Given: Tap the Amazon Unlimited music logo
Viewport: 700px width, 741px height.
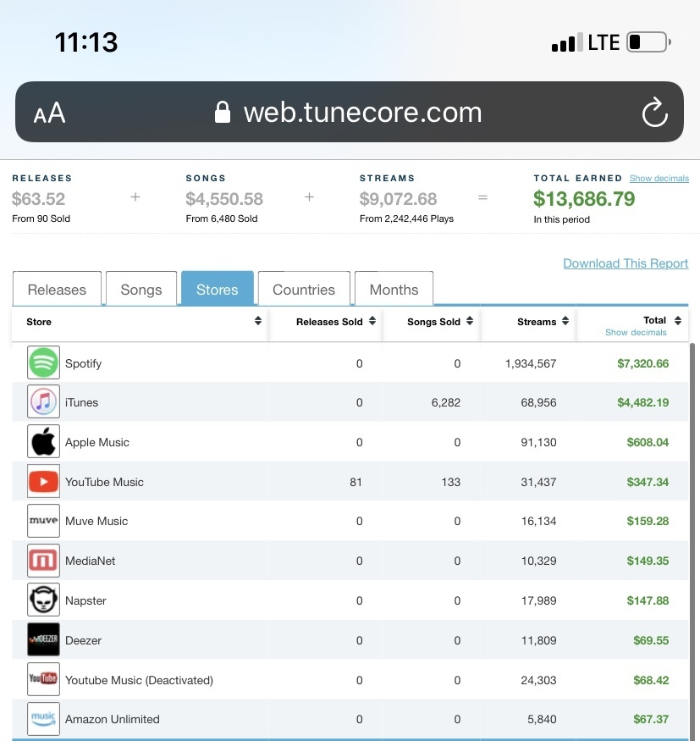Looking at the screenshot, I should click(x=43, y=719).
